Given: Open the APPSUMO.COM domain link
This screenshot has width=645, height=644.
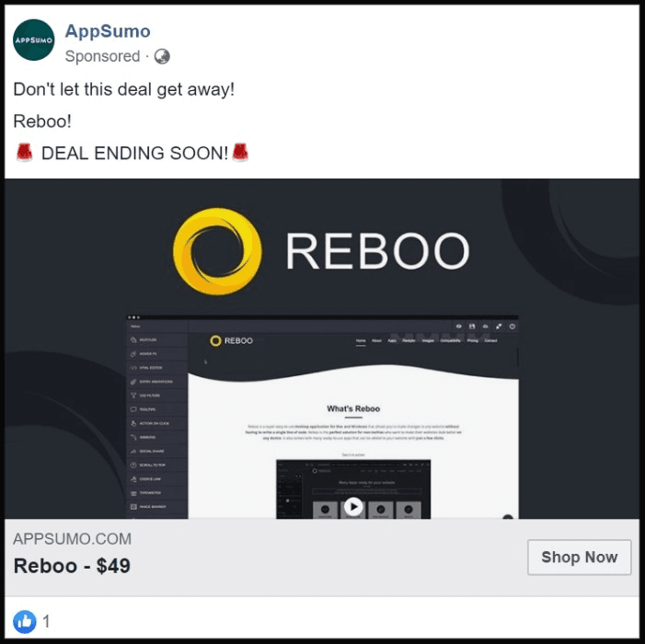Looking at the screenshot, I should (73, 539).
